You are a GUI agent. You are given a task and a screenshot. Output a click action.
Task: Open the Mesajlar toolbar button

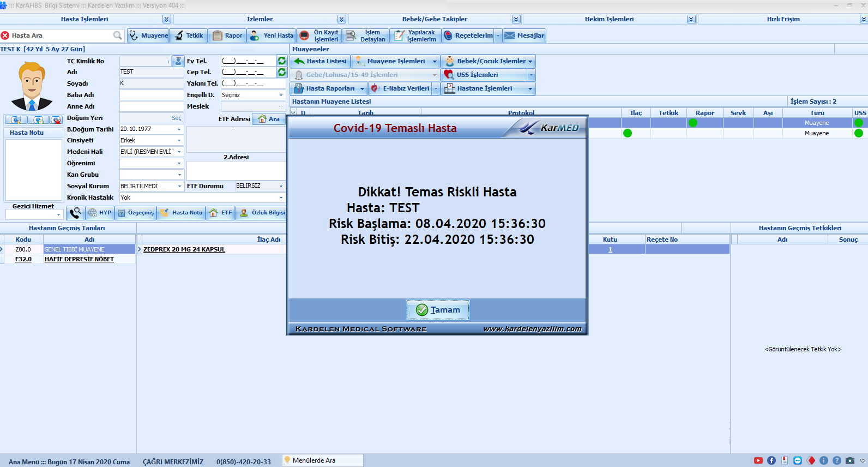(524, 35)
